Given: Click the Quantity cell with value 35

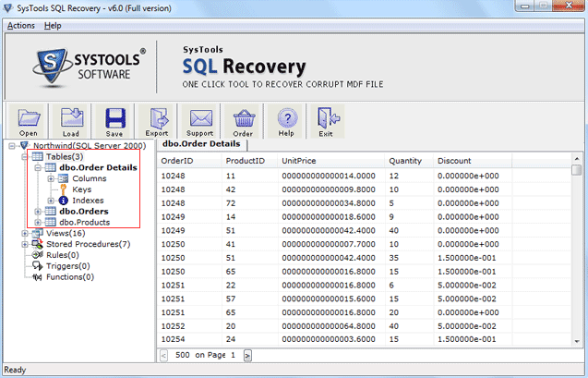Looking at the screenshot, I should (x=394, y=258).
